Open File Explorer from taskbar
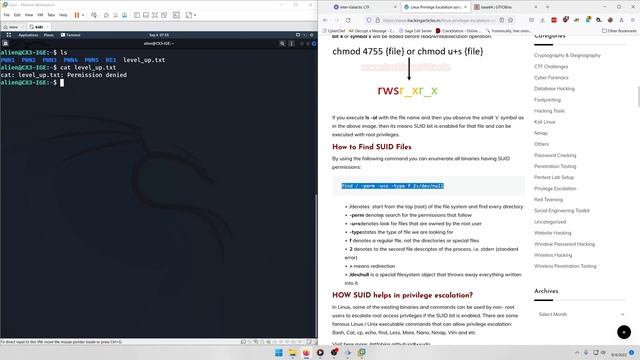Screen dimensions: 640x360 [293, 353]
